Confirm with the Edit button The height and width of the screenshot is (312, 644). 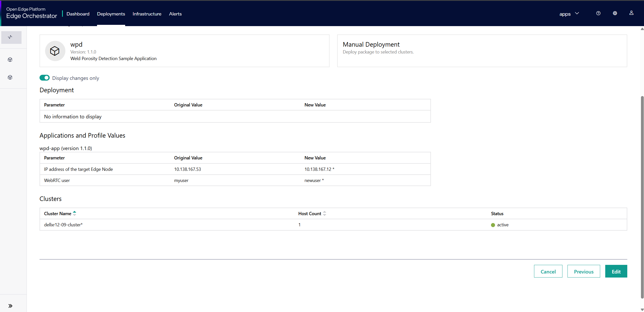[x=616, y=271]
